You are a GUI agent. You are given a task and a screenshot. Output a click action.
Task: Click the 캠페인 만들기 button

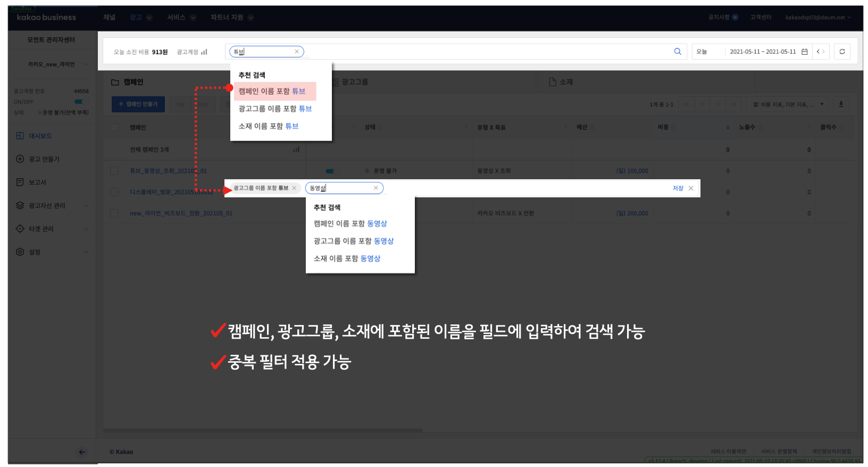coord(138,104)
